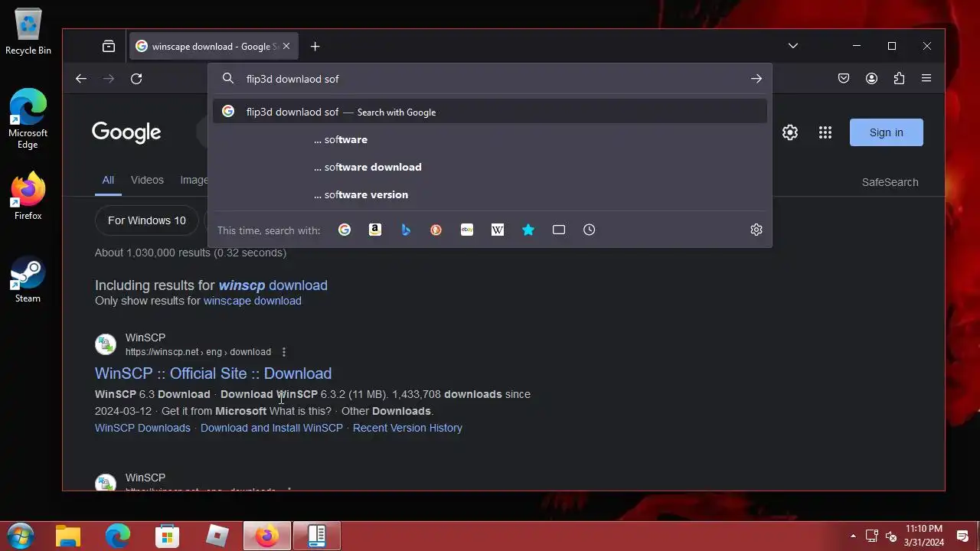Image resolution: width=980 pixels, height=551 pixels.
Task: Open the notification center icon
Action: [963, 536]
